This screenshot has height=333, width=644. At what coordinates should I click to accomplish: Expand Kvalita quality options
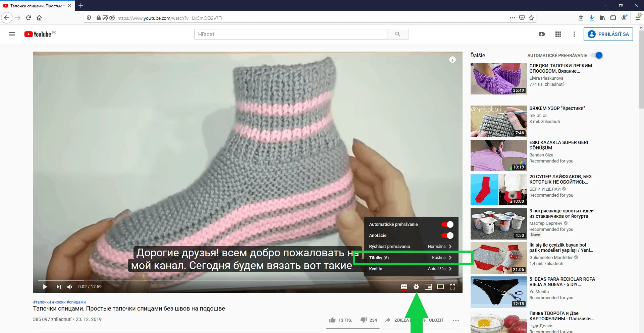(411, 269)
